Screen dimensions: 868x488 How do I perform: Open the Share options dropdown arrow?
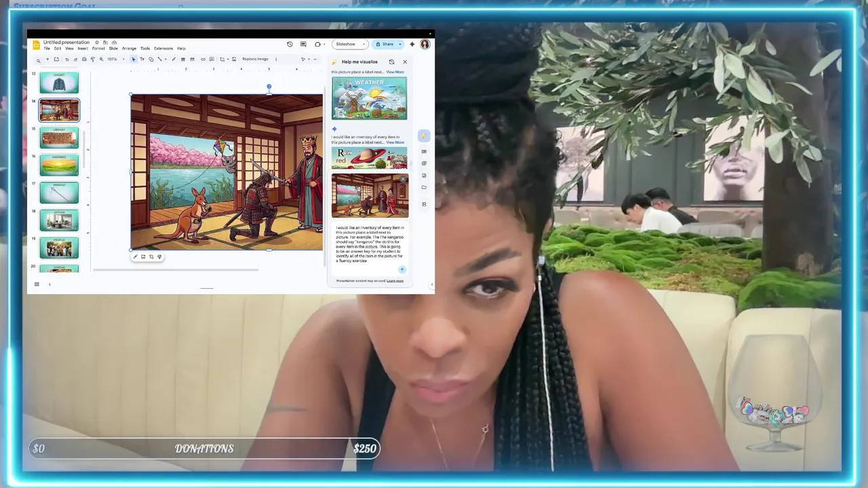400,44
